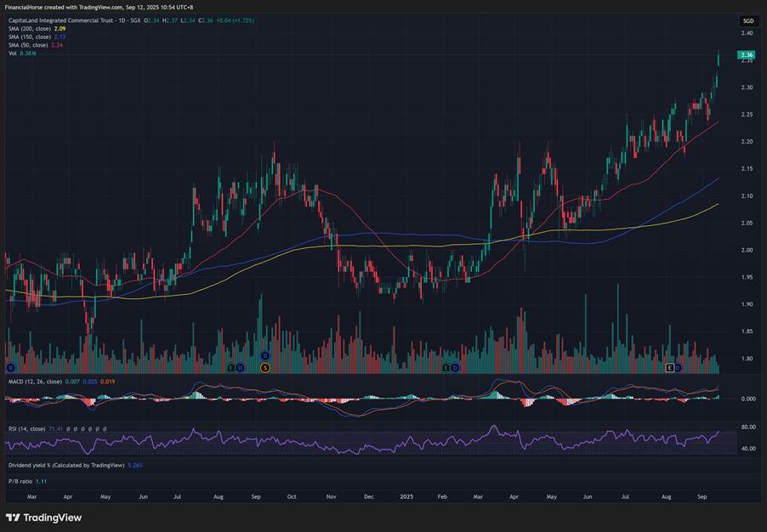Click the 2025 label on time axis

click(x=406, y=495)
